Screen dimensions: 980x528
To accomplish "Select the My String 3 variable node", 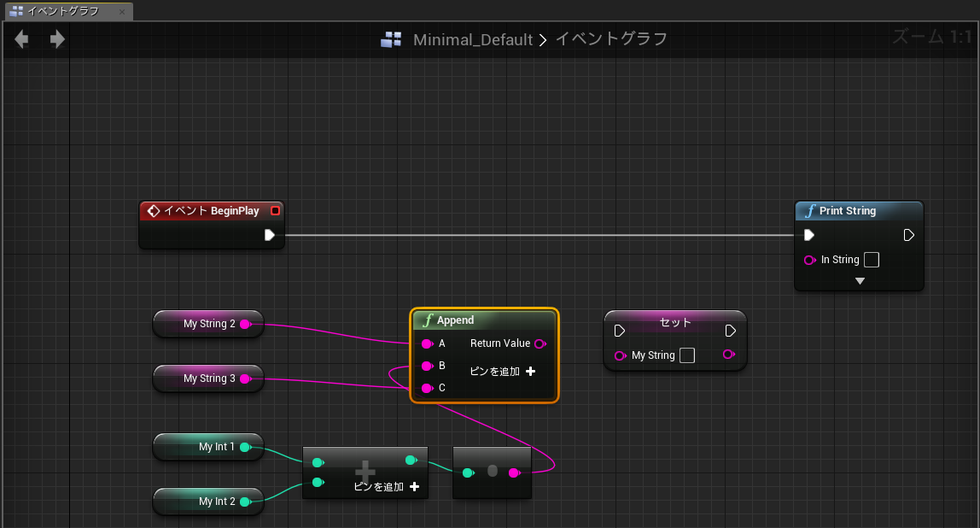I will pos(208,378).
